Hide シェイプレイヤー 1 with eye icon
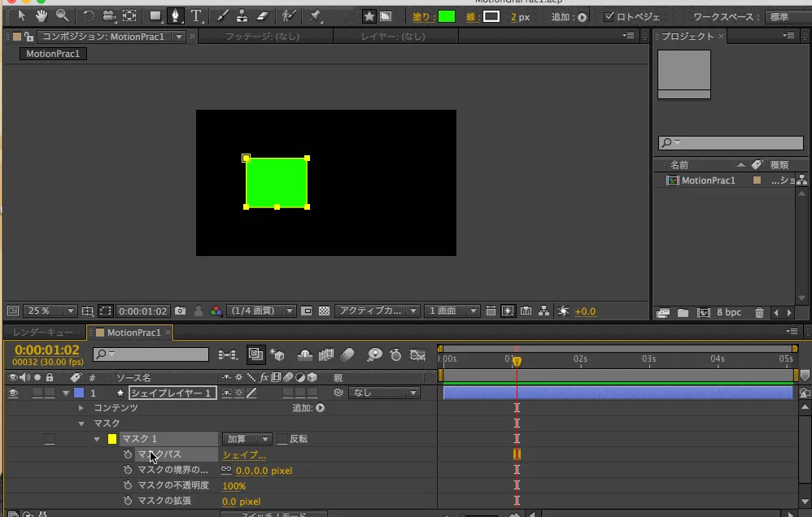 13,393
